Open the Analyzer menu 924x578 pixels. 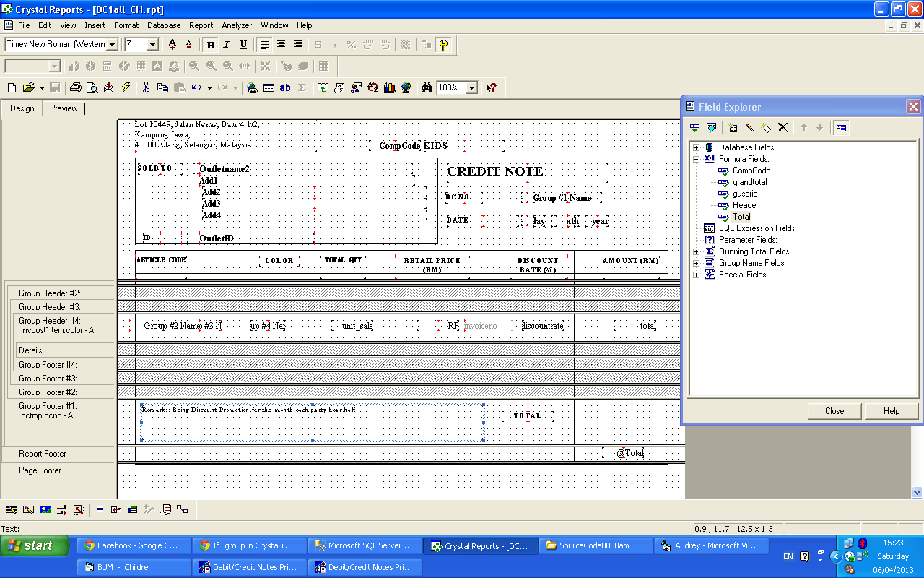pos(237,25)
